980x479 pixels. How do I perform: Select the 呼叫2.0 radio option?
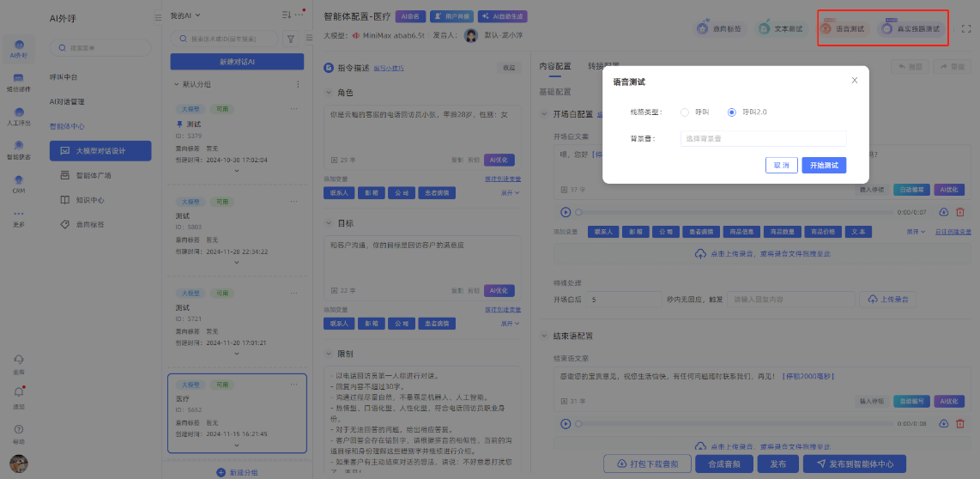click(732, 112)
